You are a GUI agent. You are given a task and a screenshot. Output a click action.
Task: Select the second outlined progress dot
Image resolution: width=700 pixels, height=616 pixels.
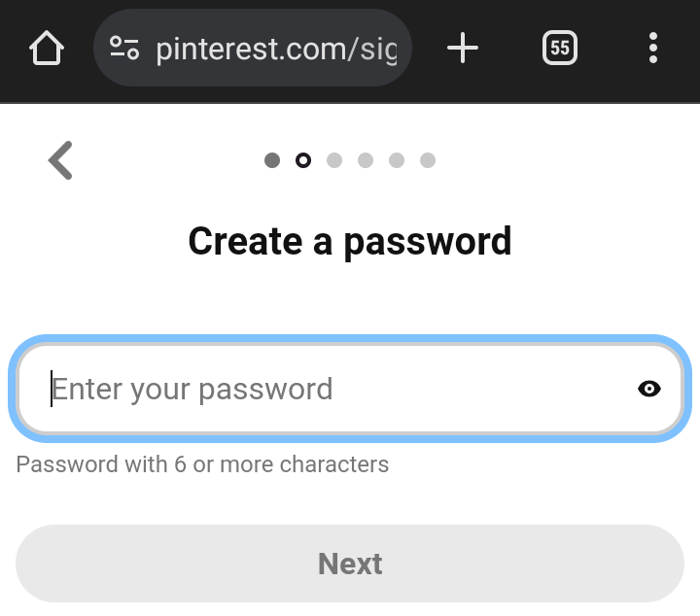tap(303, 160)
